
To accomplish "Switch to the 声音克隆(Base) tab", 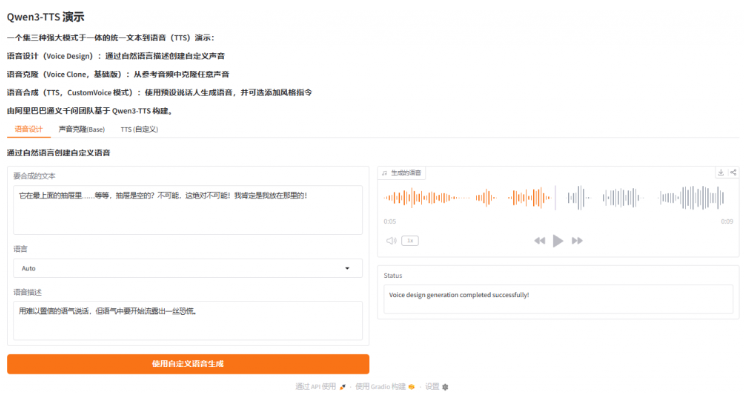I will [82, 129].
